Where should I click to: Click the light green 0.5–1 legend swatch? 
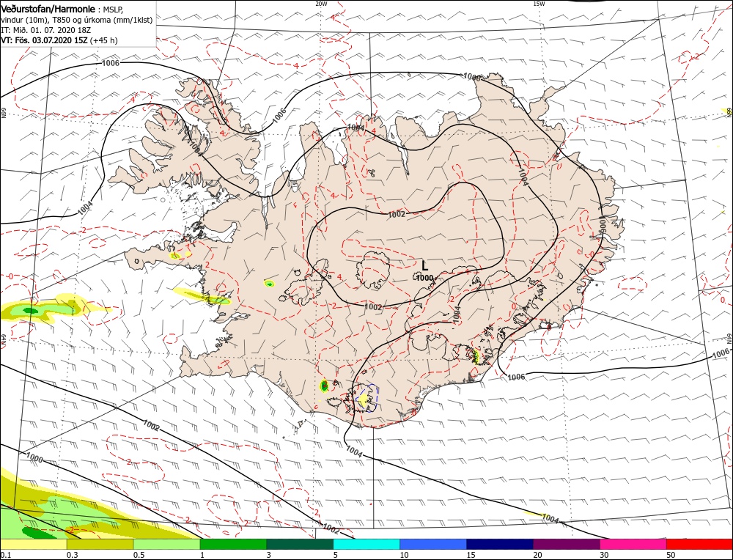tap(167, 544)
